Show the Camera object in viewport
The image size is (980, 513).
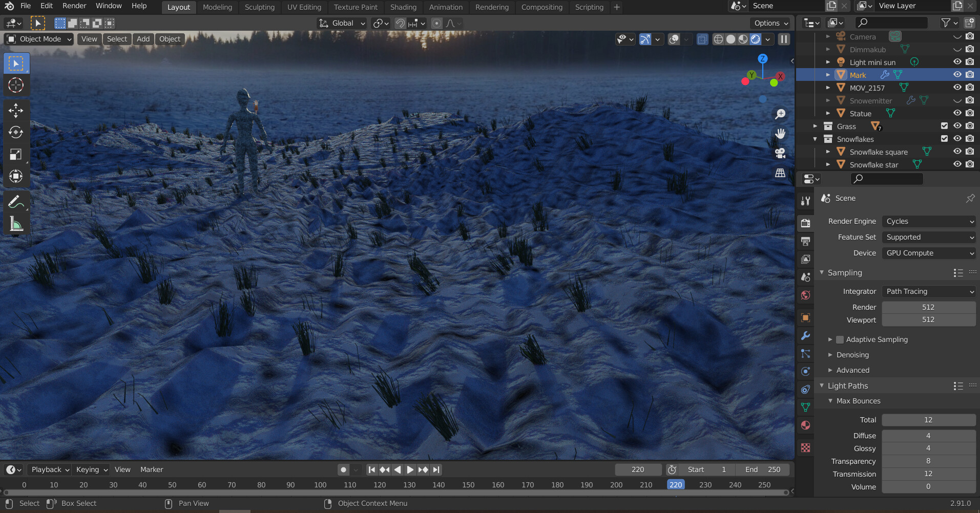(957, 37)
